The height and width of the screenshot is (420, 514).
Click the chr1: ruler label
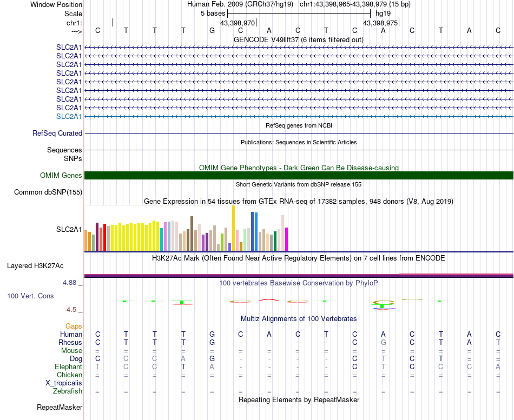click(74, 23)
